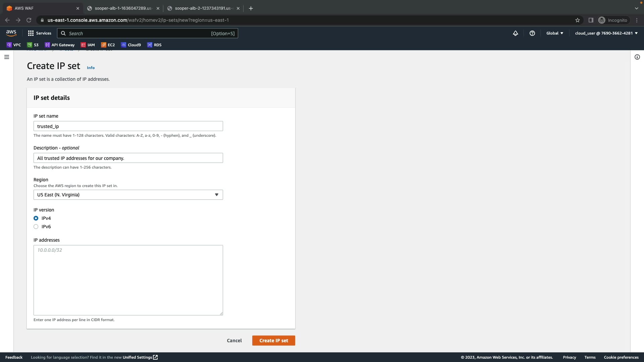Switch to the sooper-alb-2 browser tab
The width and height of the screenshot is (644, 362).
[203, 8]
